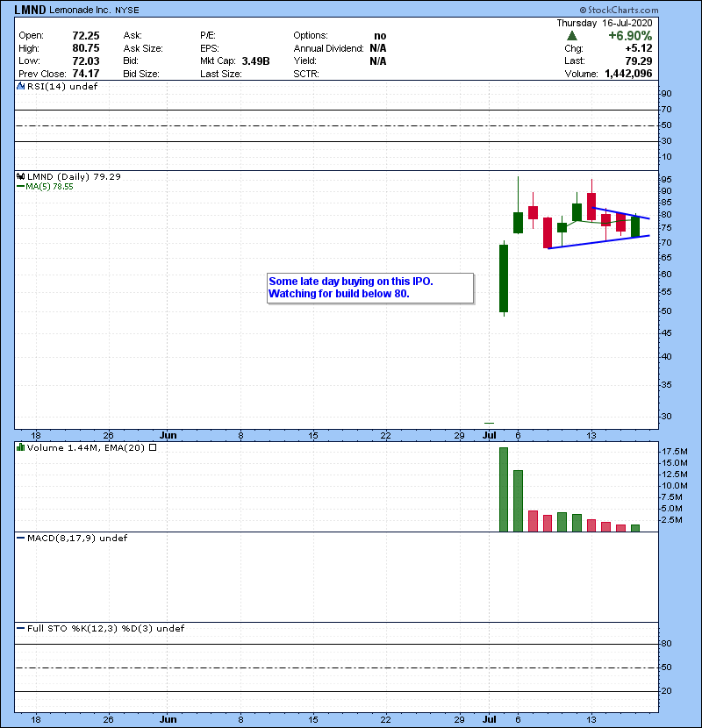Click the Annual Dividend label

pos(328,48)
